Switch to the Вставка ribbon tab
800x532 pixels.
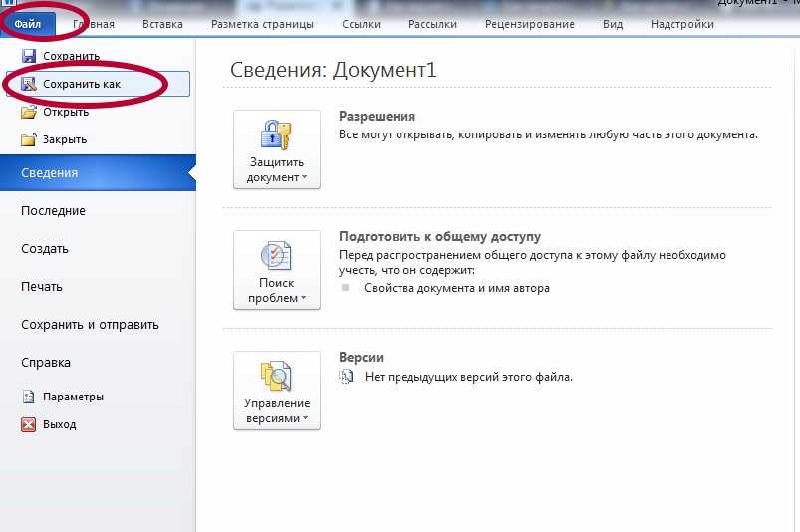coord(162,24)
